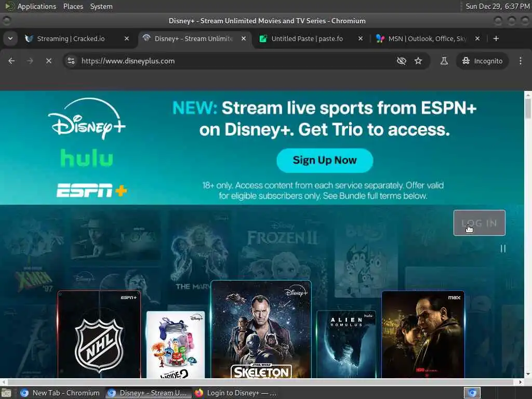The width and height of the screenshot is (532, 399).
Task: Switch to the Untitled Paste | paste.fo tab
Action: pos(307,38)
